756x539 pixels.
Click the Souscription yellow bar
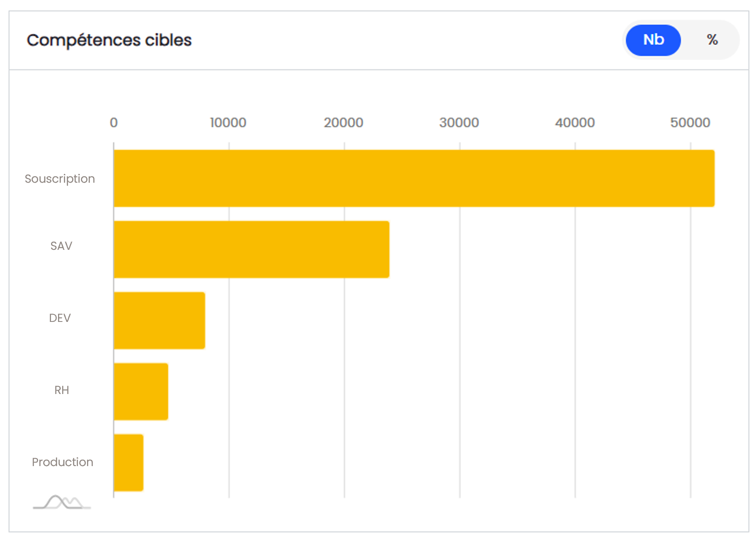[414, 178]
